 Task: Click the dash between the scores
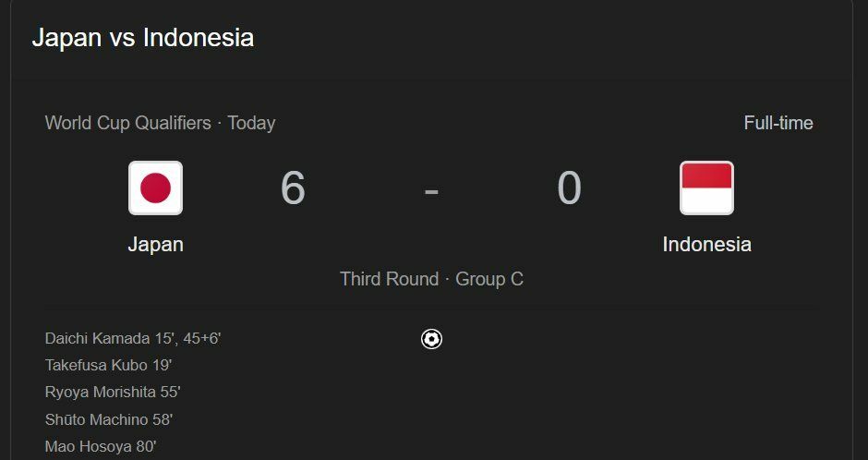(x=431, y=191)
